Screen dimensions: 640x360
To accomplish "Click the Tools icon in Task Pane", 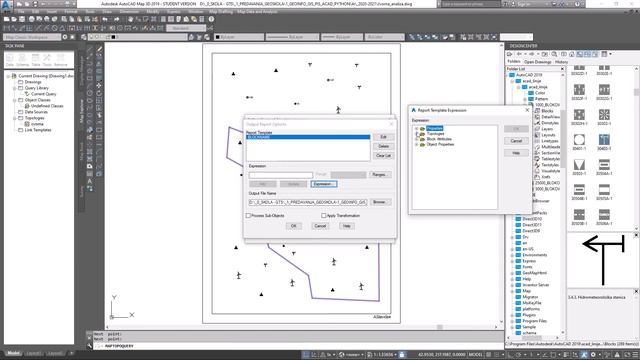I will tap(47, 60).
